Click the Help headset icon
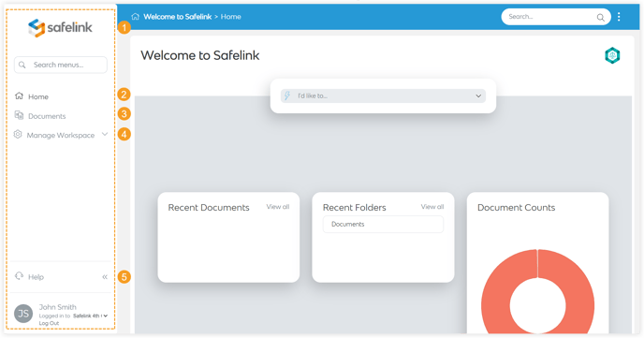The width and height of the screenshot is (644, 338). tap(19, 276)
